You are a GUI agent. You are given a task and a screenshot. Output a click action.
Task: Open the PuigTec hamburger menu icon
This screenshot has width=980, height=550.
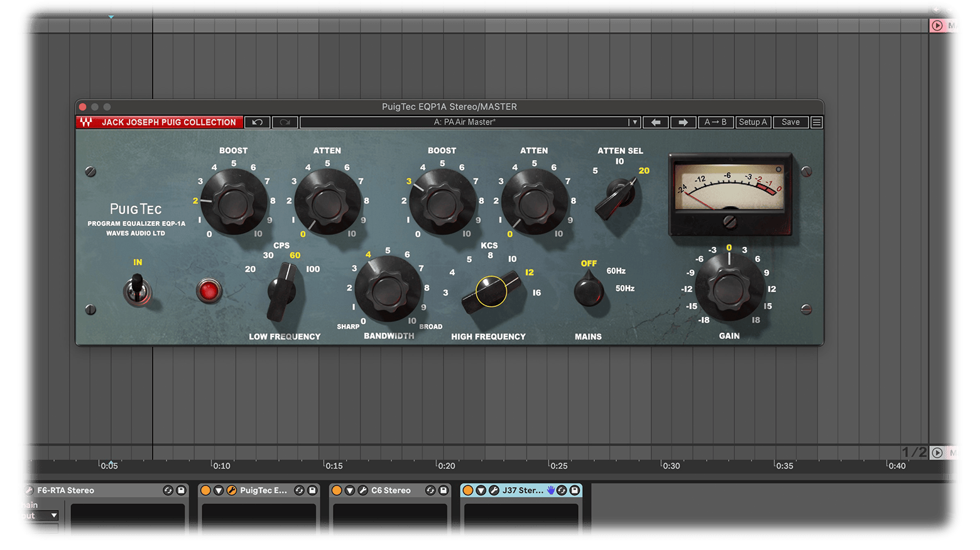click(x=817, y=122)
